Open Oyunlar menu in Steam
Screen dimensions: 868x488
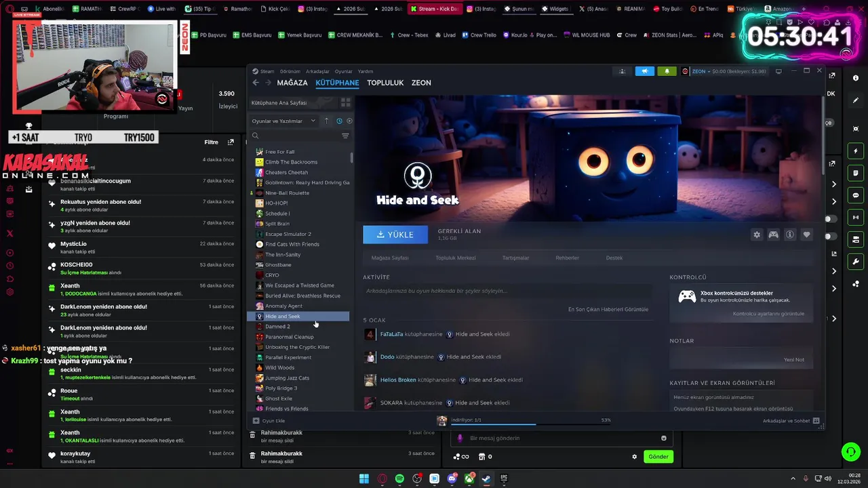point(344,71)
